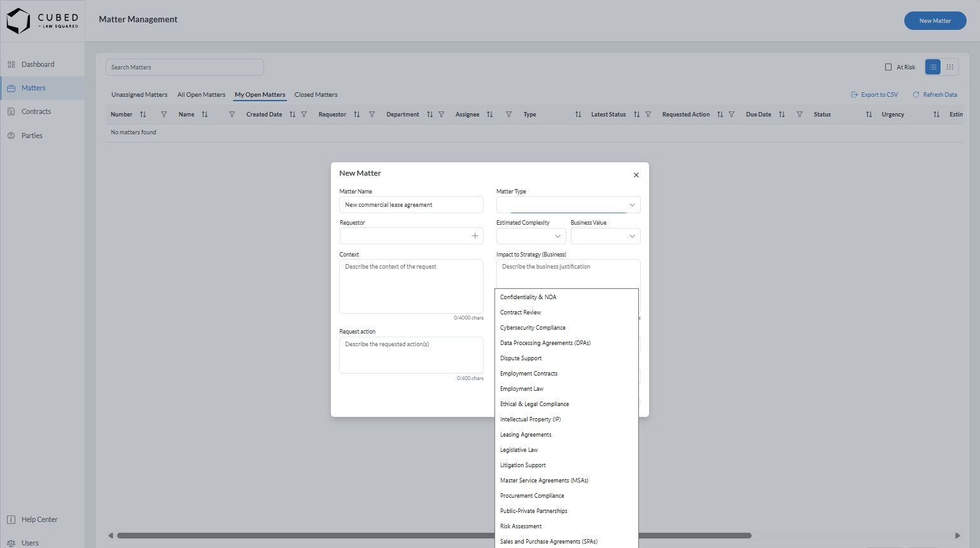980x548 pixels.
Task: Choose Dispute Support matter type
Action: pos(566,358)
